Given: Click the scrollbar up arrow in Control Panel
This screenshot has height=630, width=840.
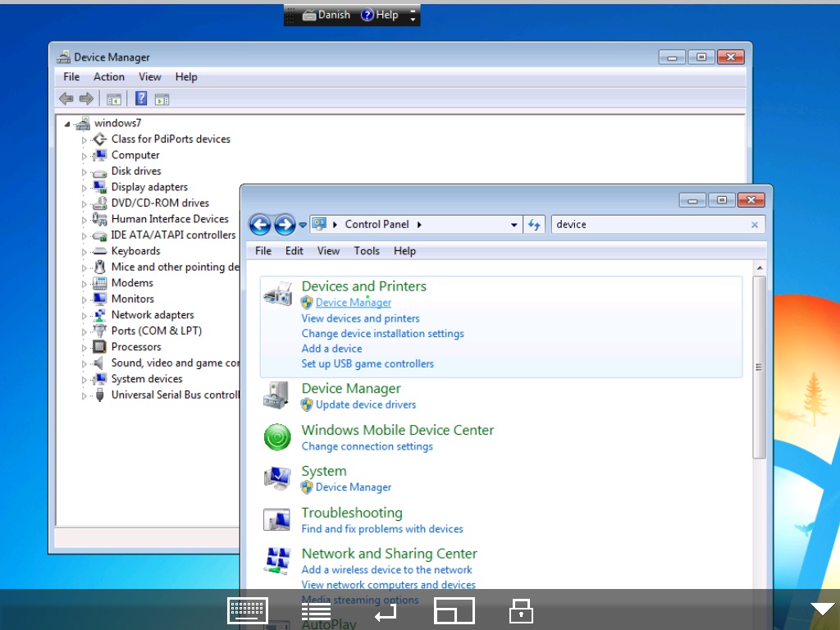Looking at the screenshot, I should [759, 267].
